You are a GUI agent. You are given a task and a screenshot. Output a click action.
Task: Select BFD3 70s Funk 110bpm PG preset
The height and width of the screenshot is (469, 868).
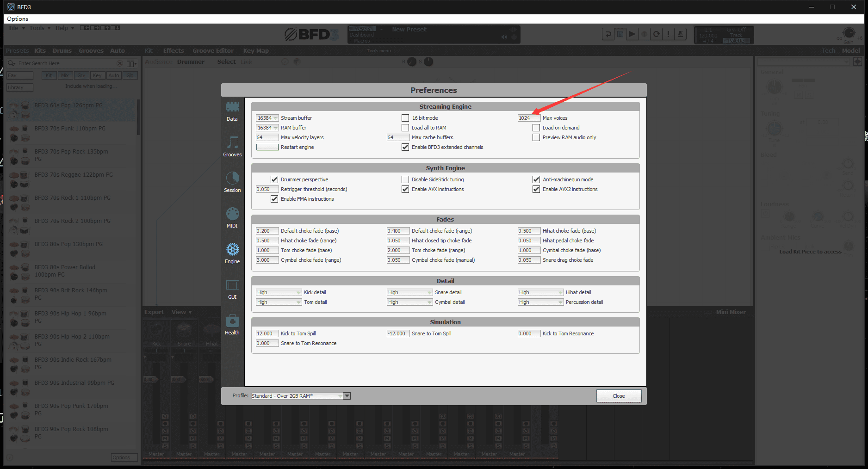point(71,132)
